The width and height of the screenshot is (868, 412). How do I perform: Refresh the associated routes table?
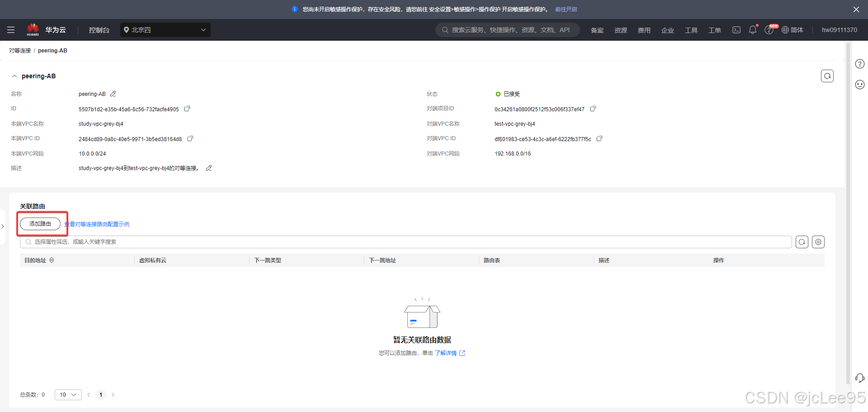(802, 242)
